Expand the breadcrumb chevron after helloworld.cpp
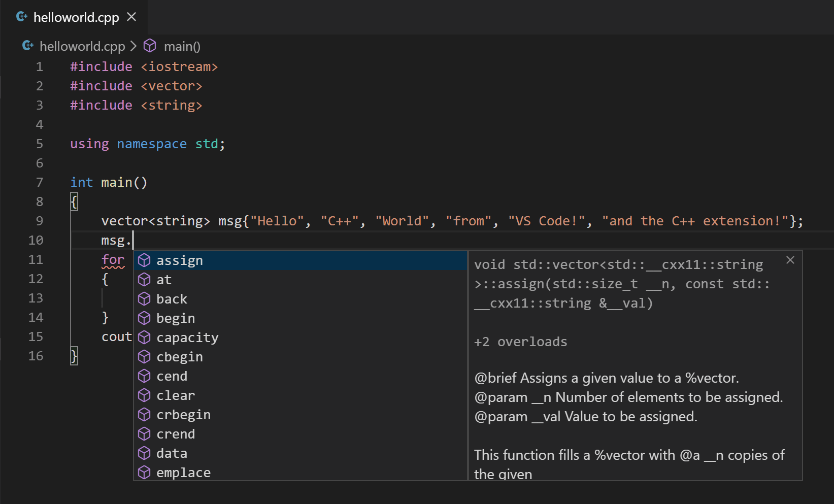This screenshot has width=834, height=504. point(134,46)
